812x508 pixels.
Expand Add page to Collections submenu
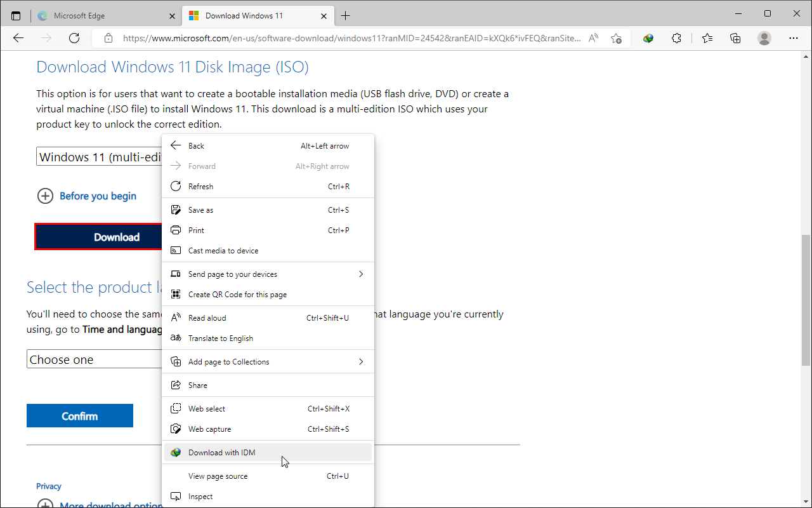coord(268,362)
